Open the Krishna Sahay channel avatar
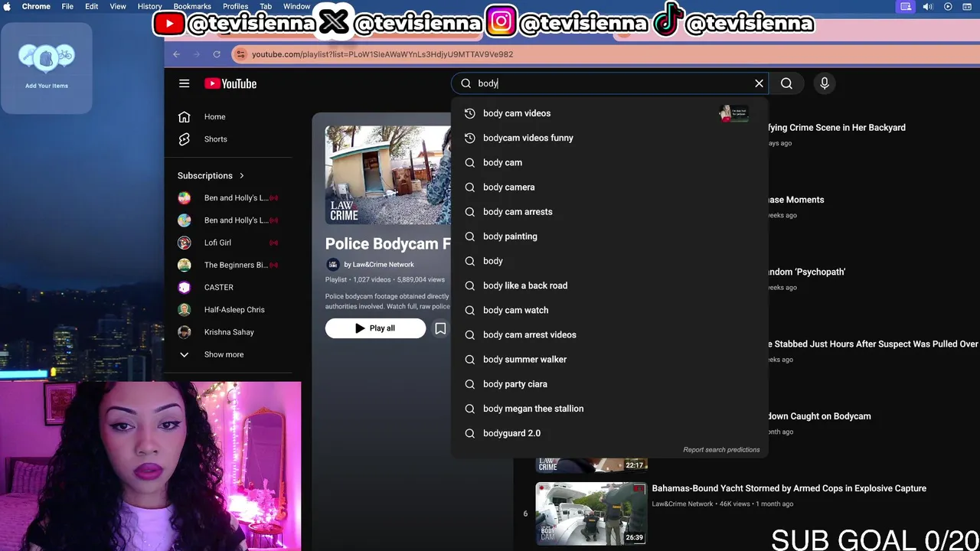This screenshot has height=551, width=980. point(184,332)
